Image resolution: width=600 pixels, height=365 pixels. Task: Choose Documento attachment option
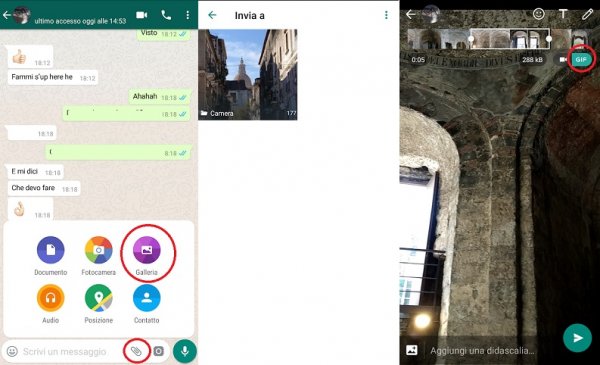(51, 256)
